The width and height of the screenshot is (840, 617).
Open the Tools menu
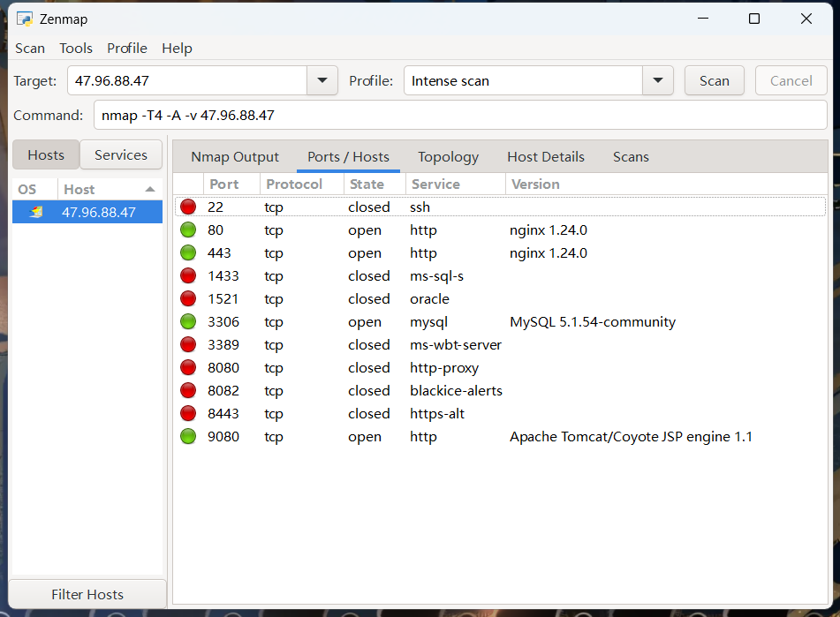click(x=76, y=49)
